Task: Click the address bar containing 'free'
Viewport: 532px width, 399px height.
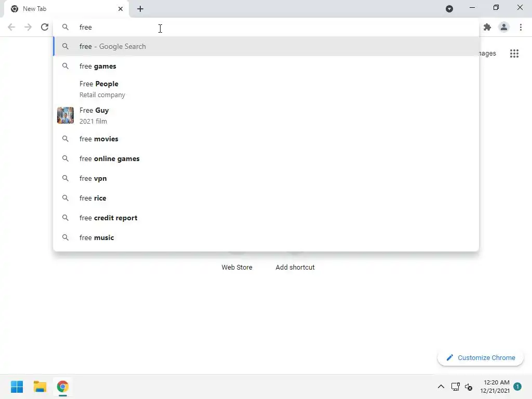Action: tap(266, 27)
